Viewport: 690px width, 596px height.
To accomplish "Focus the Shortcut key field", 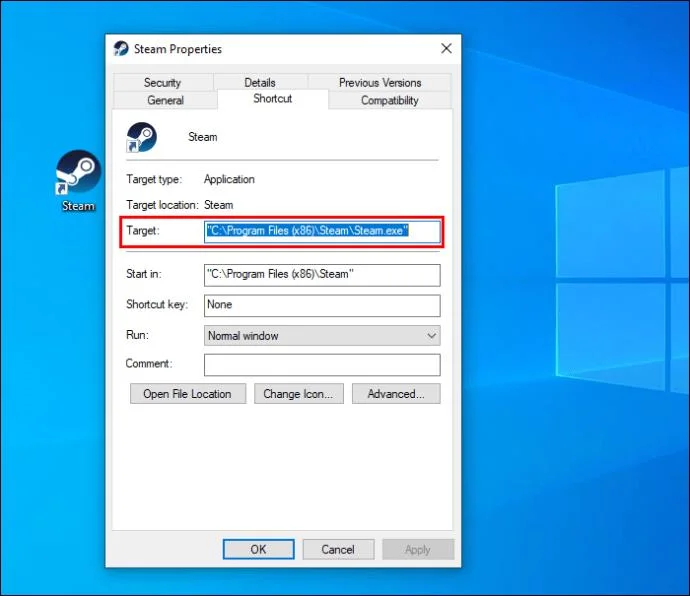I will point(322,305).
